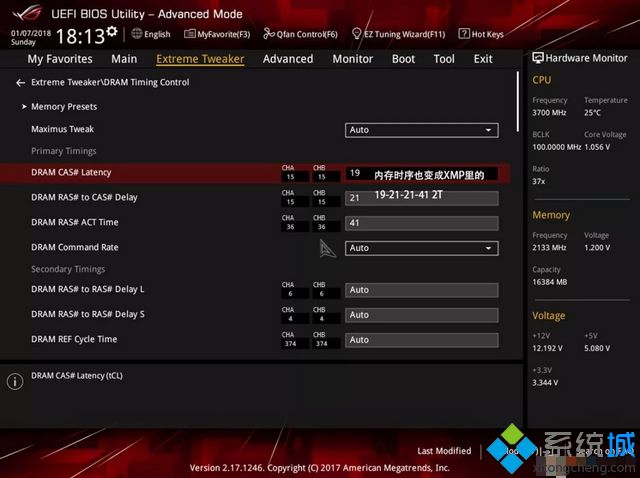Click the DRAM RAS# ACT Time field

[x=422, y=223]
